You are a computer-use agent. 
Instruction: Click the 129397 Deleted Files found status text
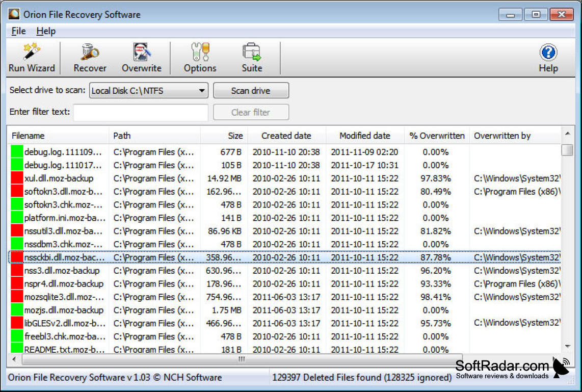pyautogui.click(x=362, y=377)
